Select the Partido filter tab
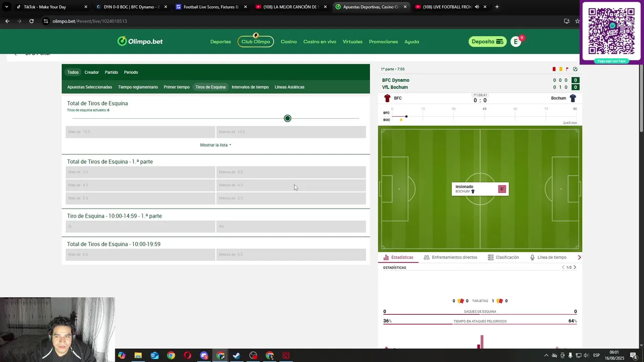 click(x=111, y=72)
